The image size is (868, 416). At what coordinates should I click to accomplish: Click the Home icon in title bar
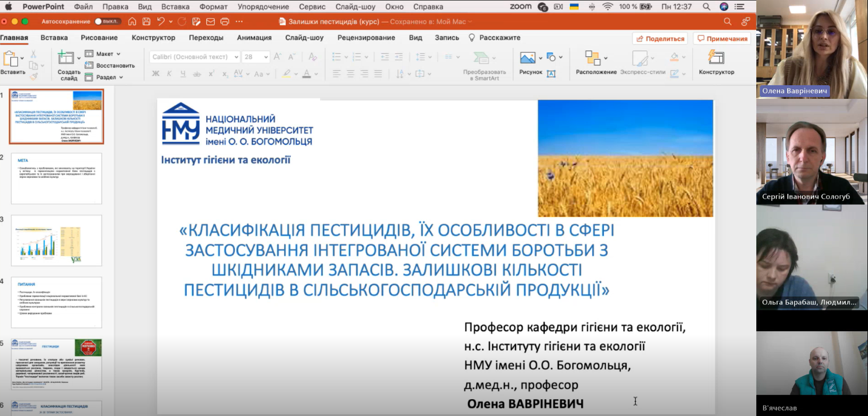click(132, 21)
